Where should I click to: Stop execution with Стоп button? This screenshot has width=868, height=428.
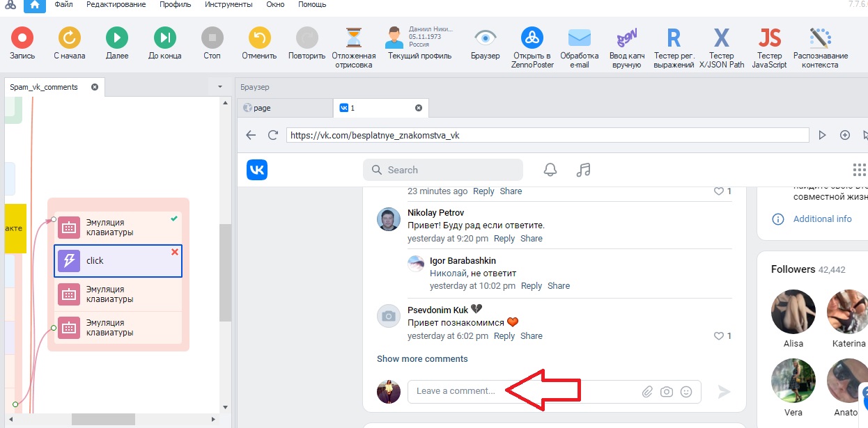point(212,43)
